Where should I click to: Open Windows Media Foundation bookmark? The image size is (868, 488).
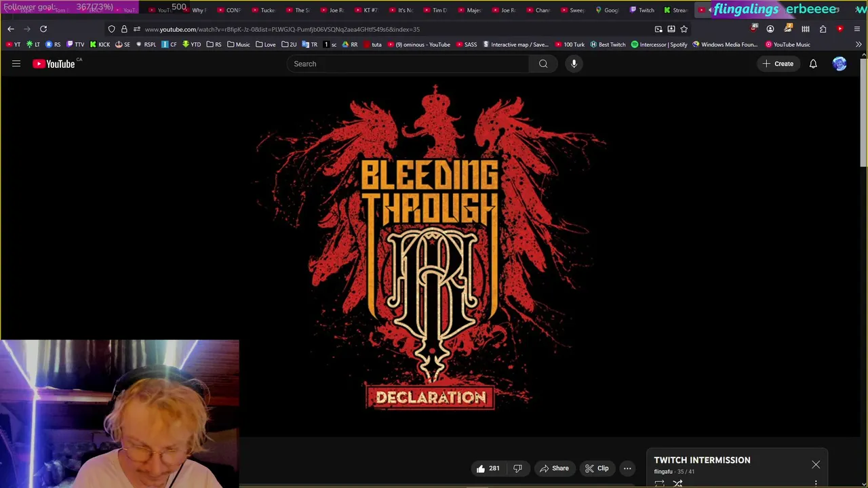coord(725,45)
